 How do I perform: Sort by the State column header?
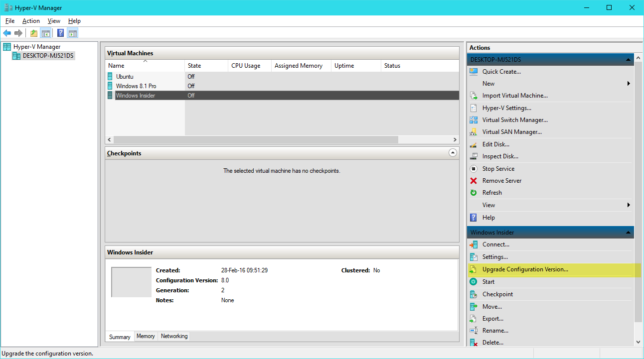tap(206, 66)
